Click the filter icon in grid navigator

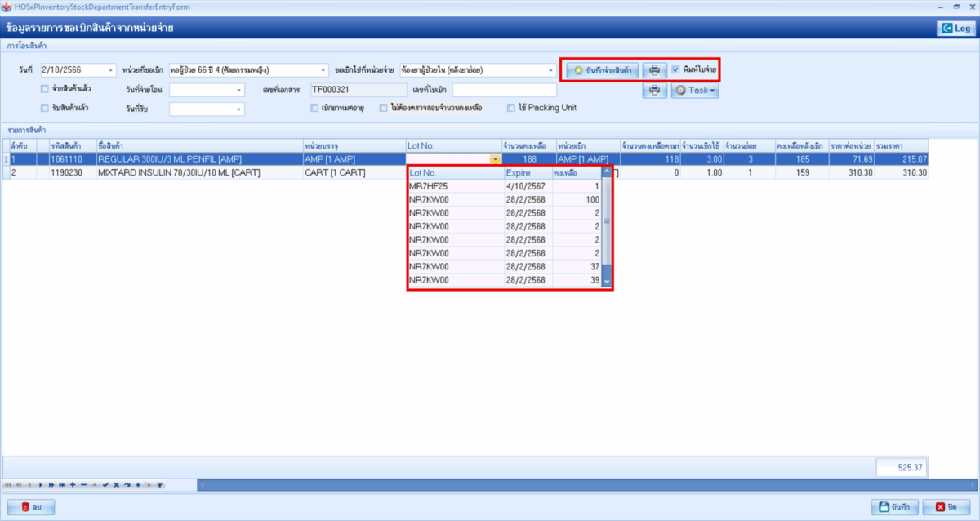pyautogui.click(x=160, y=485)
